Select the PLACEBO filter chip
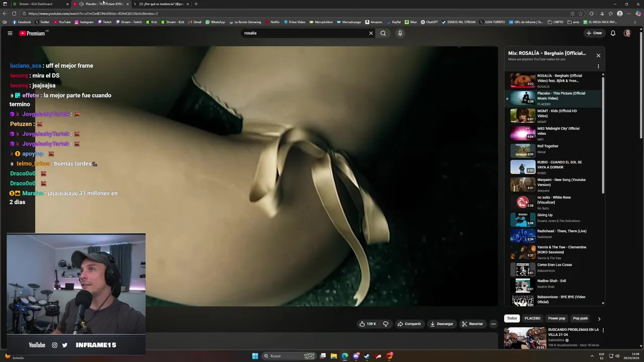This screenshot has width=644, height=362. (532, 318)
